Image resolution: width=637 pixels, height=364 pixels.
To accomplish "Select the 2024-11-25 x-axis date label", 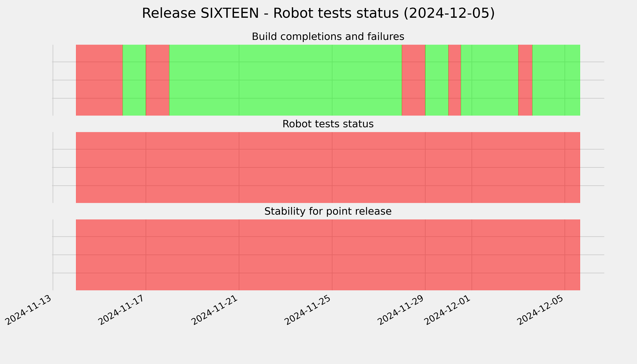I will [x=309, y=310].
